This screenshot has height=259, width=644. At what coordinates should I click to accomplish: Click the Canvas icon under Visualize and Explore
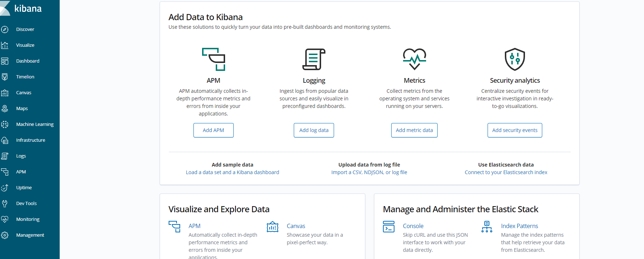tap(273, 227)
